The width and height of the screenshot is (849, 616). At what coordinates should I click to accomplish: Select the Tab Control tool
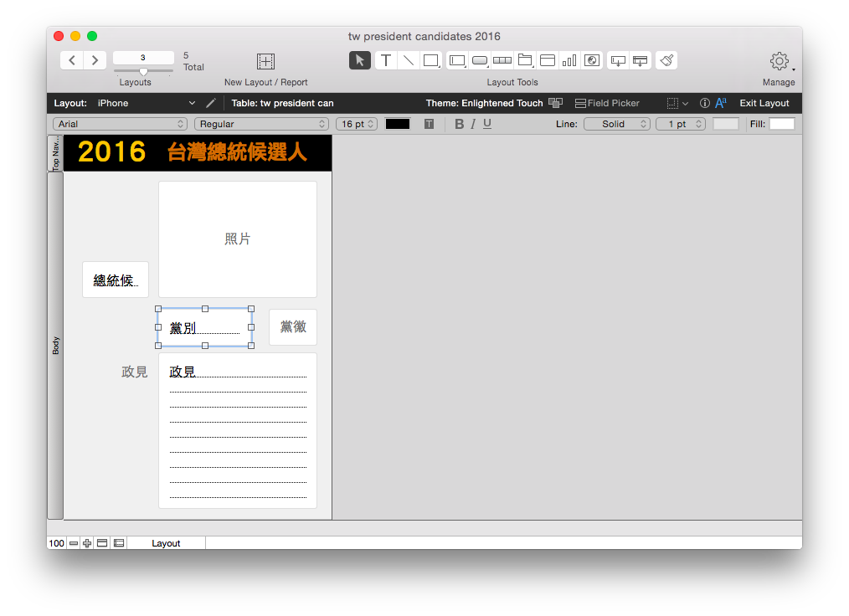click(525, 60)
